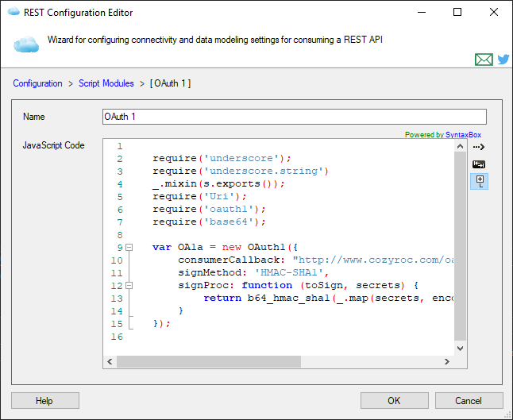This screenshot has width=513, height=420.
Task: Click the signProc function line
Action: tap(298, 286)
